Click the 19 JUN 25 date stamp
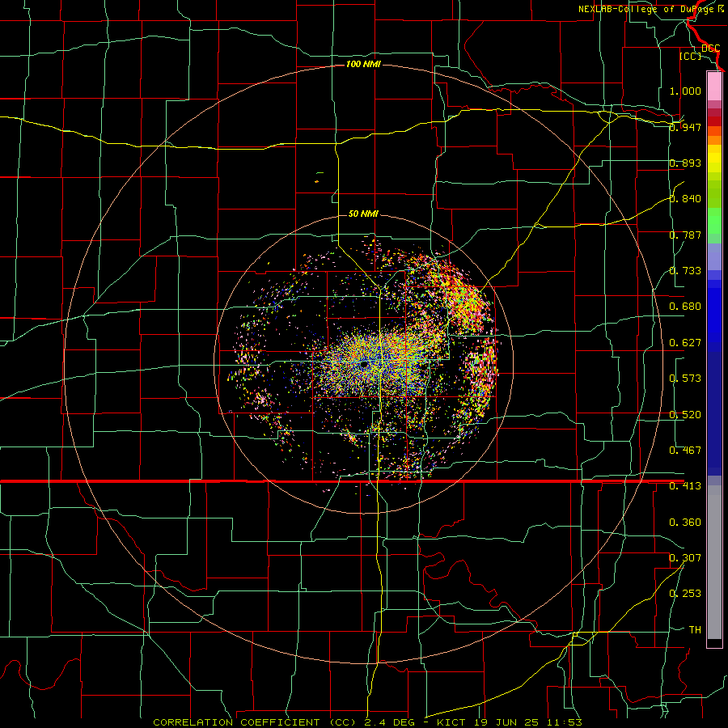Viewport: 728px width, 728px height. [506, 722]
